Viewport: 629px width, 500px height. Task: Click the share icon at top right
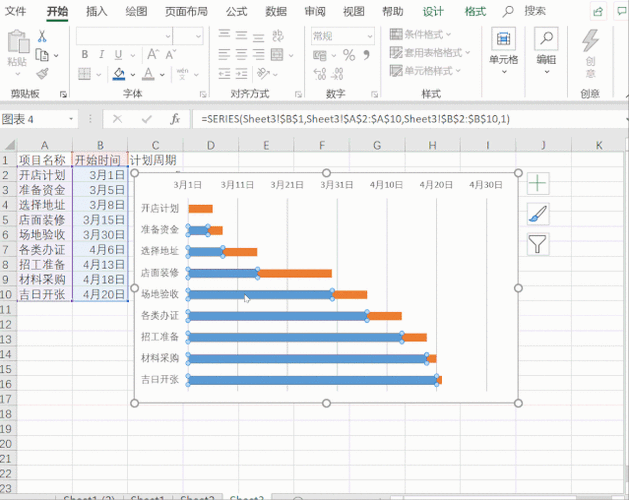tap(598, 11)
